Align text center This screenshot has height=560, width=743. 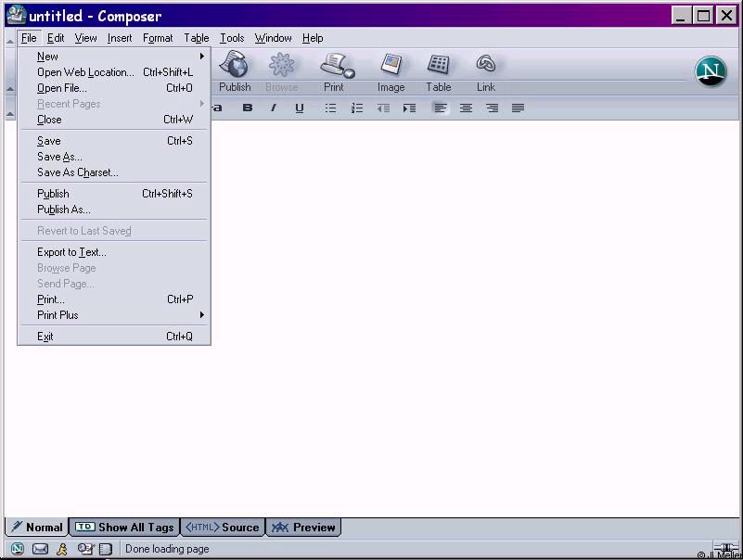click(466, 108)
